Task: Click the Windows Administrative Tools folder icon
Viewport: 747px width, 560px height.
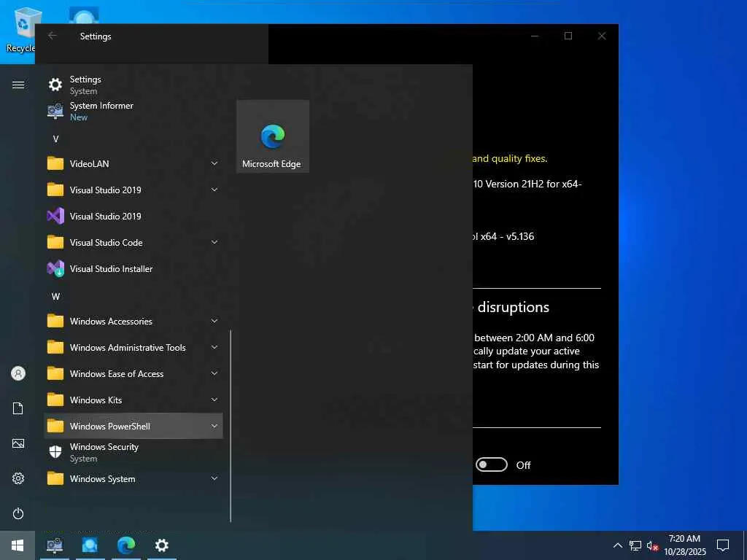Action: (55, 347)
